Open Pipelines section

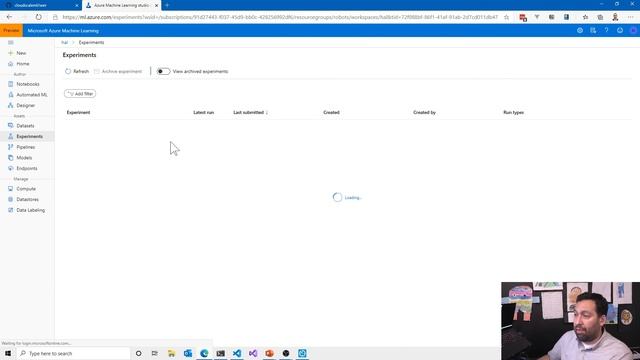tap(22, 147)
